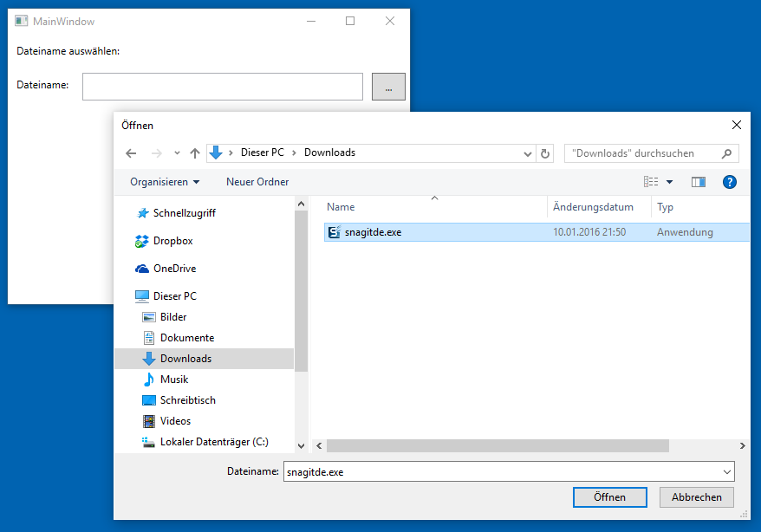Toggle the preview pane icon

tap(699, 182)
